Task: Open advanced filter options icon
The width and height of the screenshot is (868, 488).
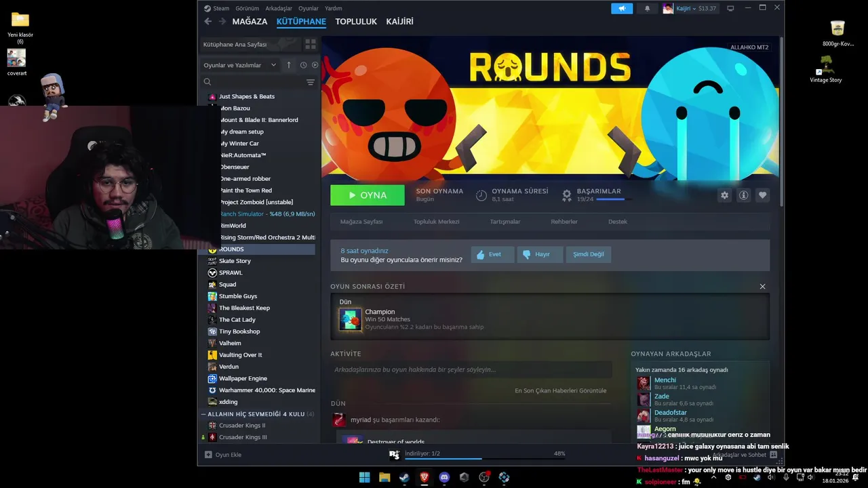Action: click(311, 82)
